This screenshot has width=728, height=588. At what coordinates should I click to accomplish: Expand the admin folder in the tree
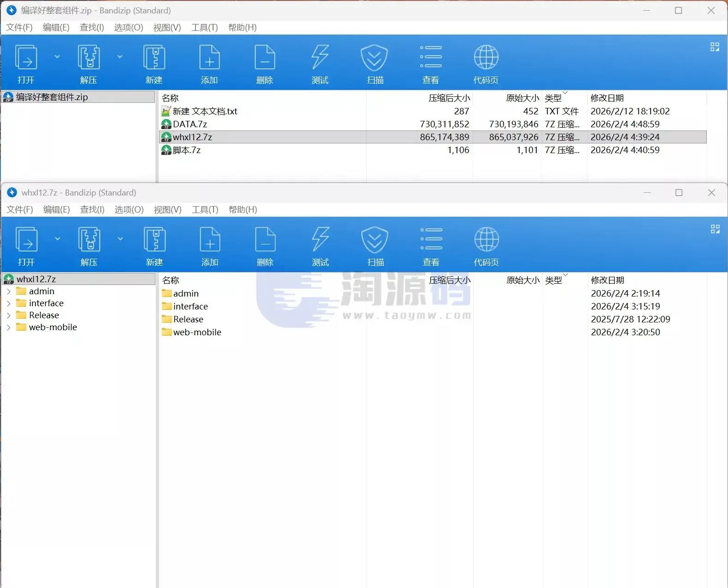(8, 291)
